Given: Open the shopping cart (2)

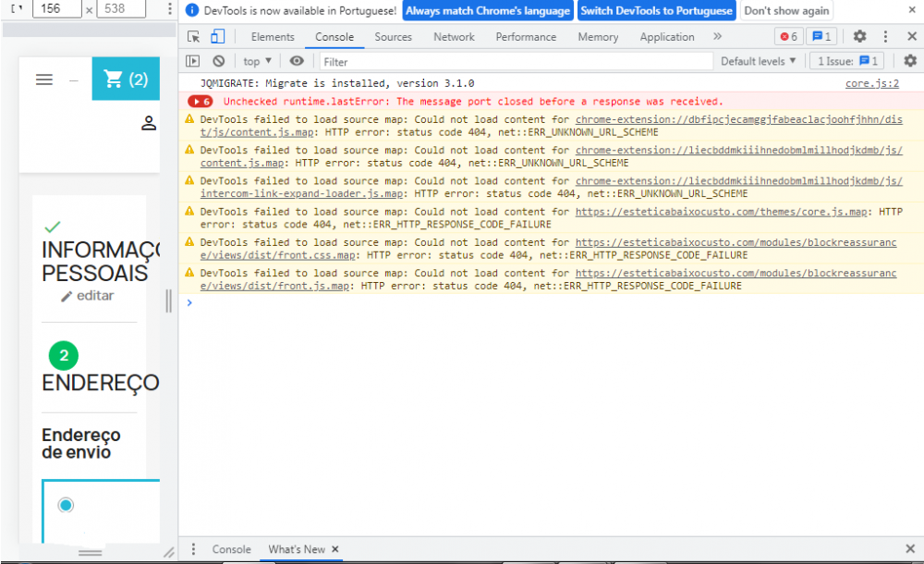Looking at the screenshot, I should pyautogui.click(x=126, y=79).
